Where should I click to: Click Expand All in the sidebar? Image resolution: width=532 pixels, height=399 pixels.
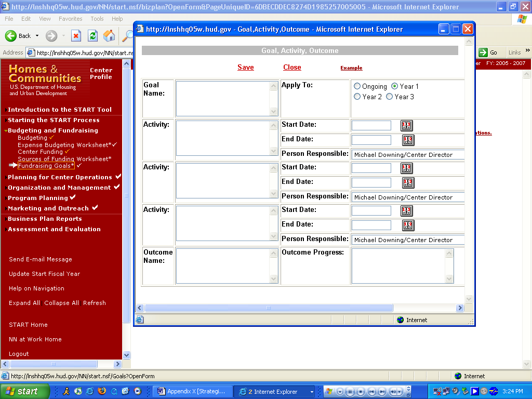[24, 303]
